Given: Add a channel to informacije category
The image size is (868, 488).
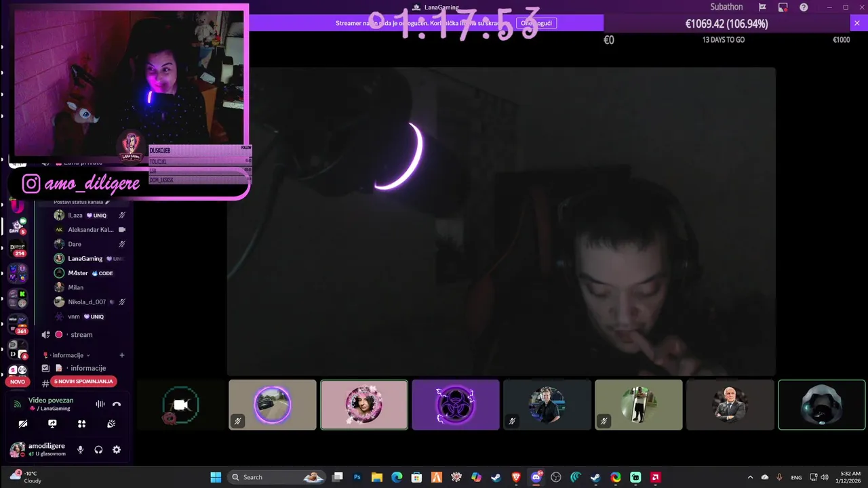Looking at the screenshot, I should point(122,355).
